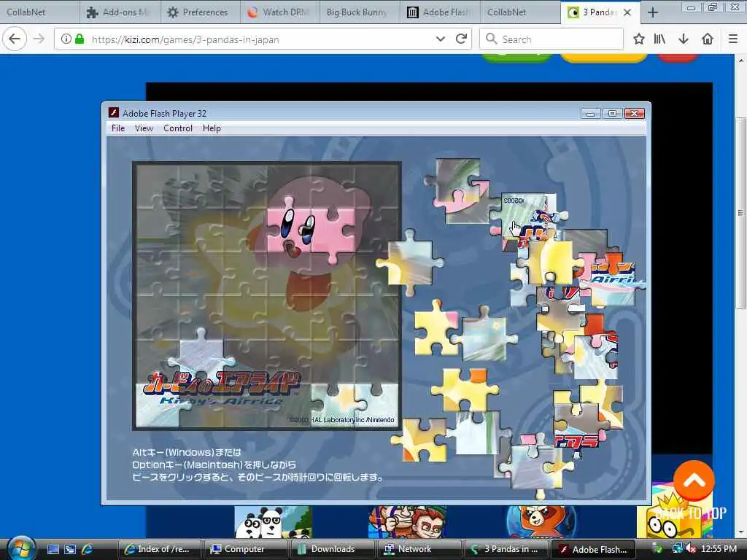Viewport: 747px width, 560px height.
Task: Switch to the Add-ons Manager tab
Action: (119, 12)
